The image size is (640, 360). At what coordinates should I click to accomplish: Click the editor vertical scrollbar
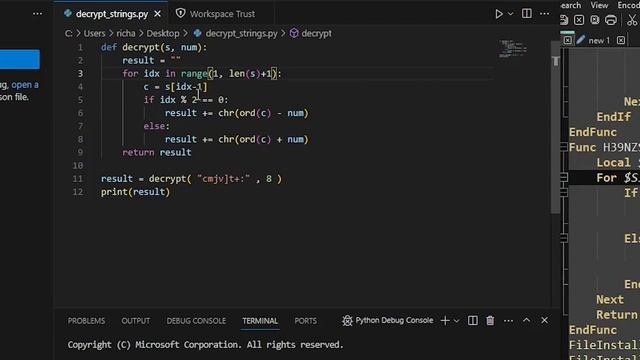point(555,127)
